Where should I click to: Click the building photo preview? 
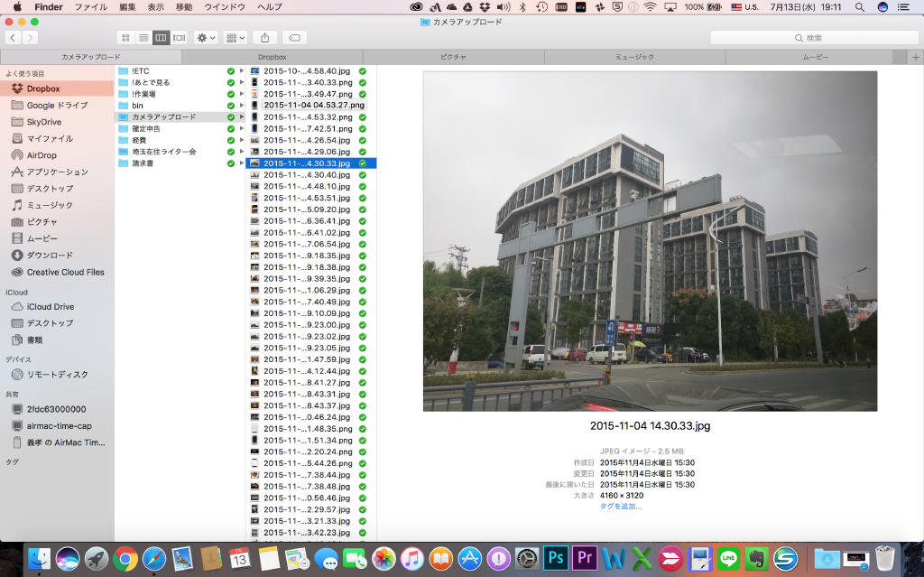(650, 241)
